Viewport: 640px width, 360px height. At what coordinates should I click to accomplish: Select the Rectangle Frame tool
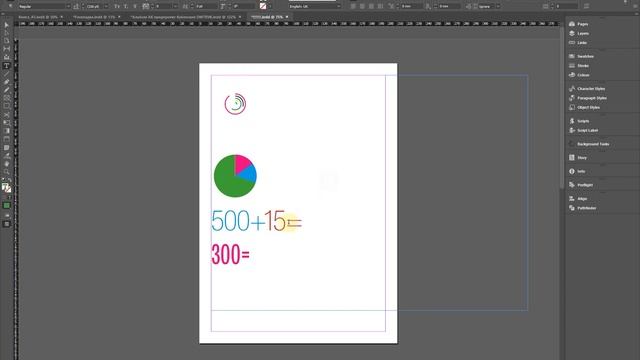point(6,98)
